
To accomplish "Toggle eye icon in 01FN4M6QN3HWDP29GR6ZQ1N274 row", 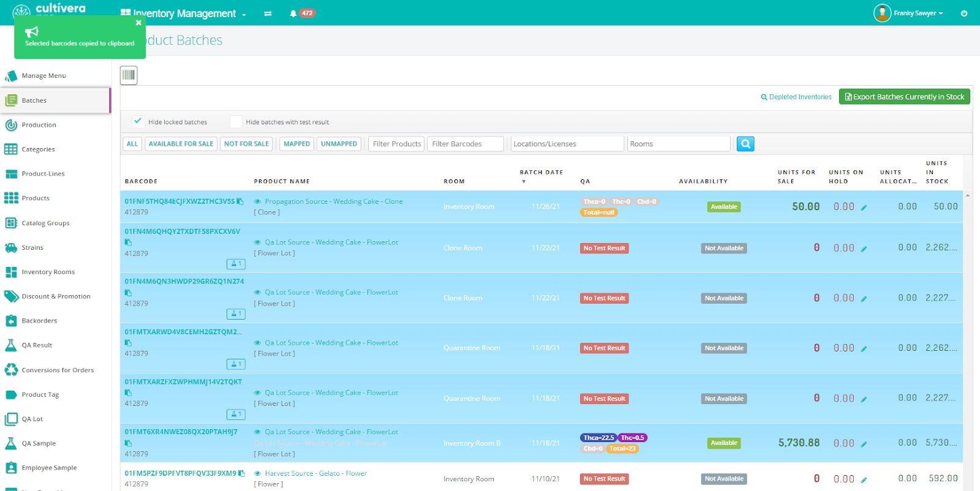I will 258,293.
